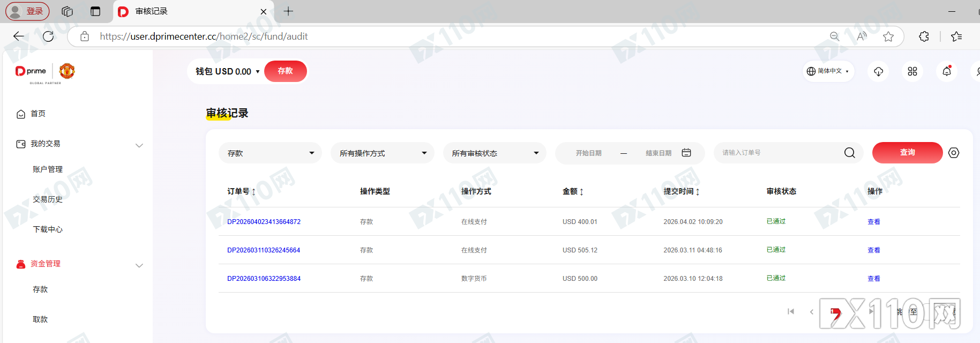Expand the 钱包 USD 0.00 wallet dropdown

(228, 71)
